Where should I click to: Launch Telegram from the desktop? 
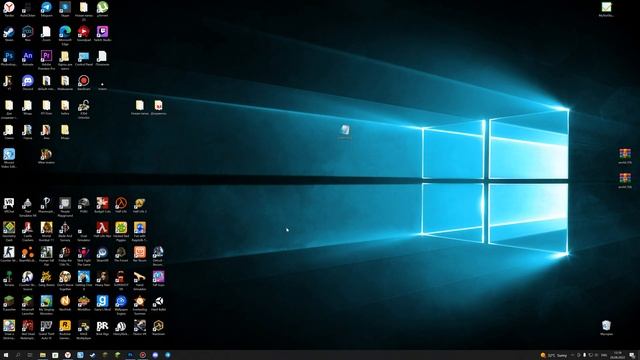(x=46, y=7)
